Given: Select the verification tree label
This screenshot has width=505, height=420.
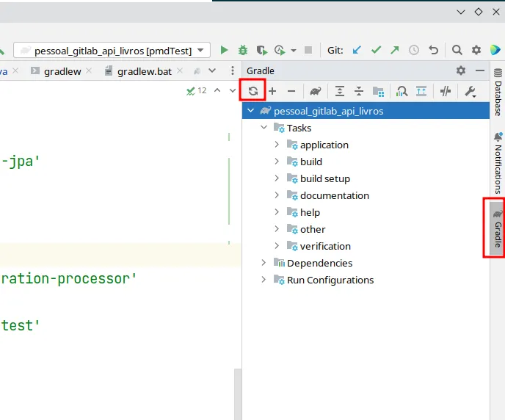Looking at the screenshot, I should point(325,247).
